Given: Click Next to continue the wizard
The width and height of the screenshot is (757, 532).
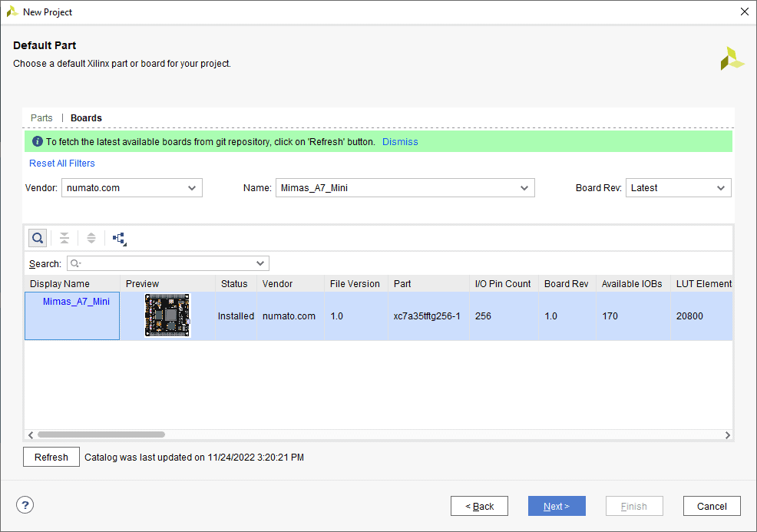Looking at the screenshot, I should click(x=557, y=506).
